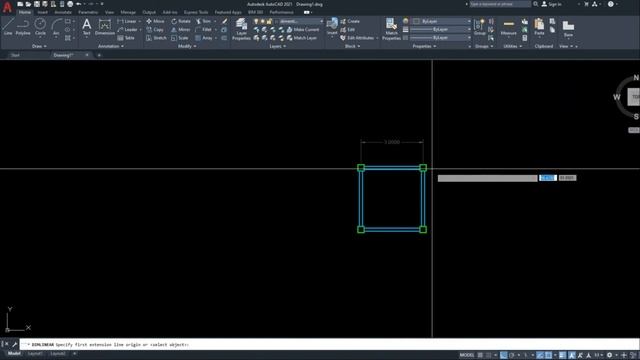Expand the Layers panel
The width and height of the screenshot is (640, 360).
click(x=278, y=46)
